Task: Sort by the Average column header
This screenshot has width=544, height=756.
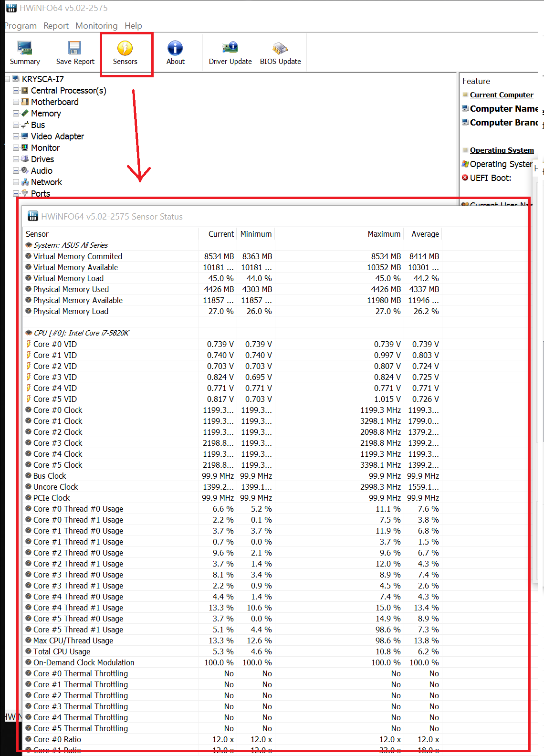Action: click(423, 234)
